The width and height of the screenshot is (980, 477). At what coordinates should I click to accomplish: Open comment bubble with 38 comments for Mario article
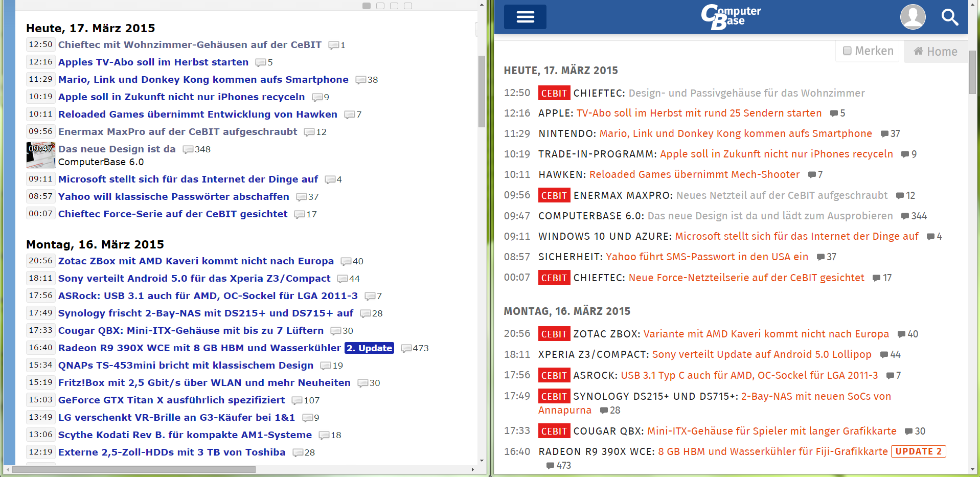(361, 80)
